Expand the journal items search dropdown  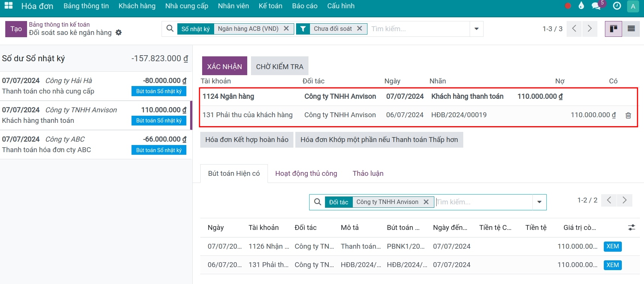pos(539,202)
